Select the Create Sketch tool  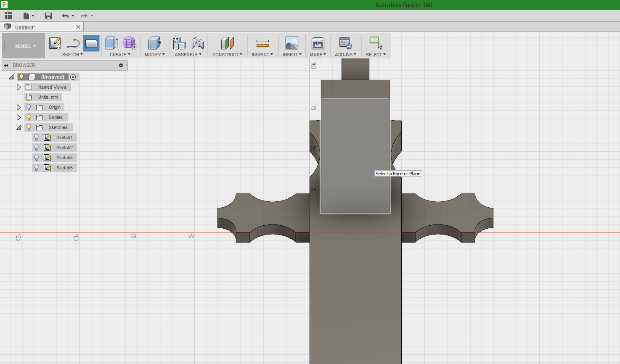pyautogui.click(x=55, y=43)
